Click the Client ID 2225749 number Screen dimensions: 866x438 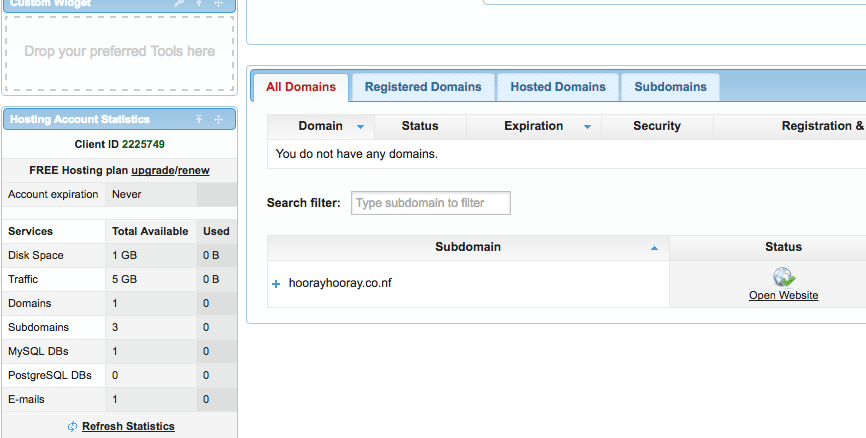pos(144,144)
